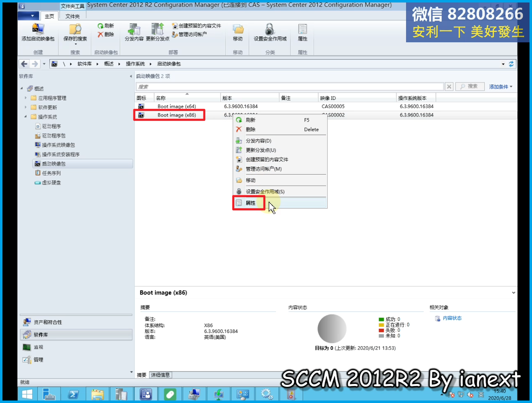The width and height of the screenshot is (532, 403).
Task: Choose Manage Access Accounts (管理访问帐户(M)) in context menu
Action: pyautogui.click(x=280, y=169)
